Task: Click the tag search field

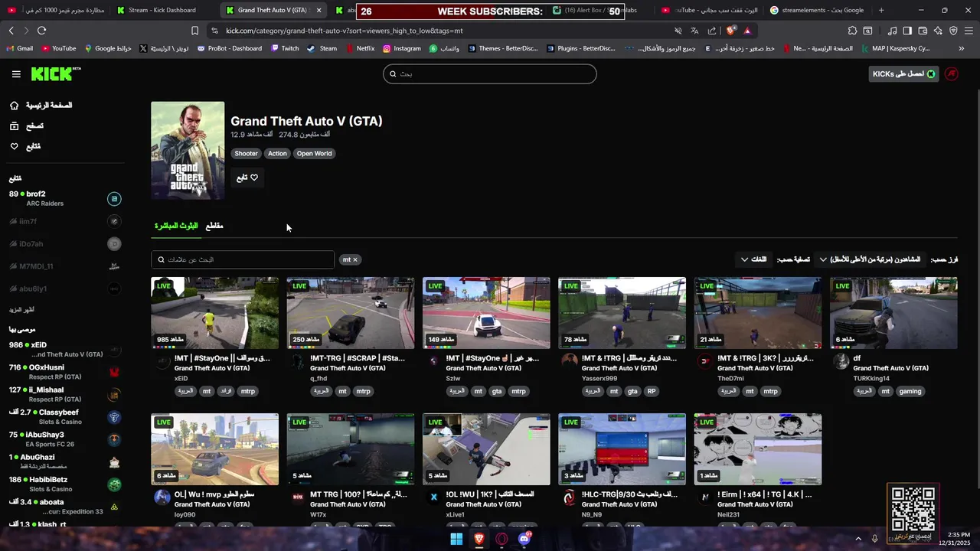Action: coord(243,259)
